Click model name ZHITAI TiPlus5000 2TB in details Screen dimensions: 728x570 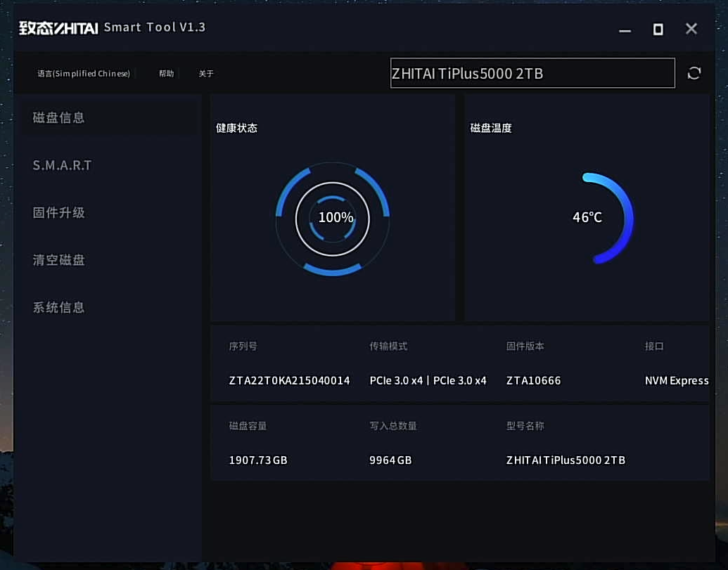[x=566, y=460]
